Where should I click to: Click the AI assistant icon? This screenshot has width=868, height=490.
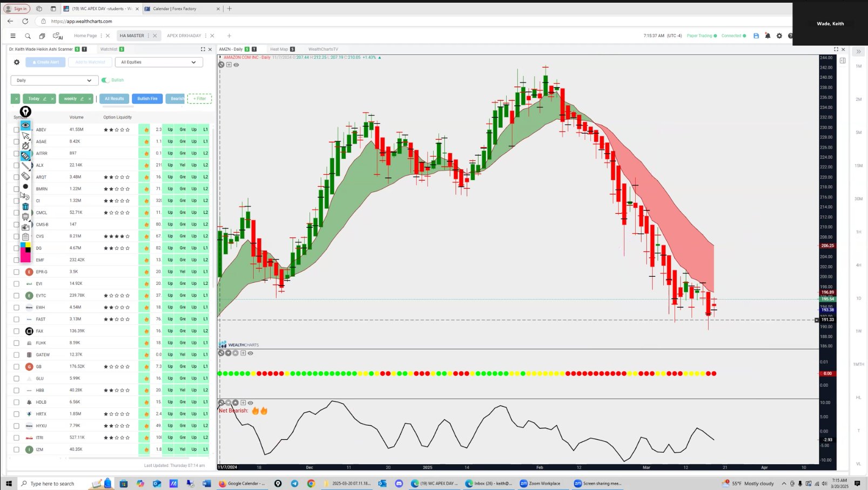[57, 36]
